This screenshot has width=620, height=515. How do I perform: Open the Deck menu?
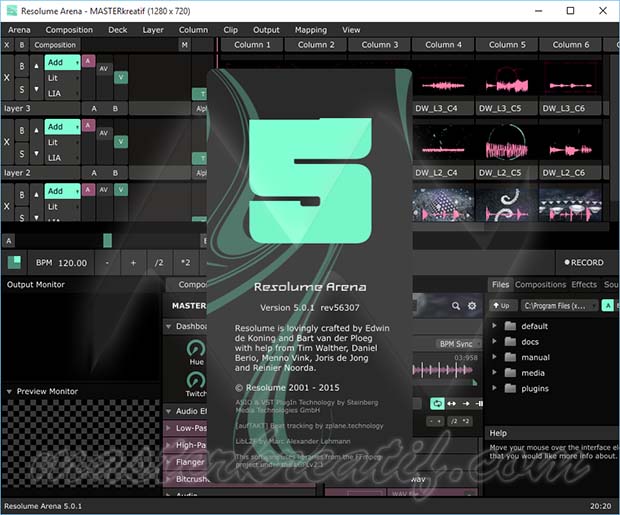[x=117, y=30]
